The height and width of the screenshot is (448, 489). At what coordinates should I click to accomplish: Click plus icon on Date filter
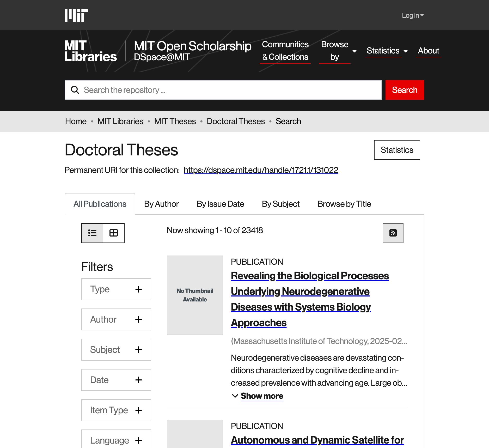tap(139, 380)
